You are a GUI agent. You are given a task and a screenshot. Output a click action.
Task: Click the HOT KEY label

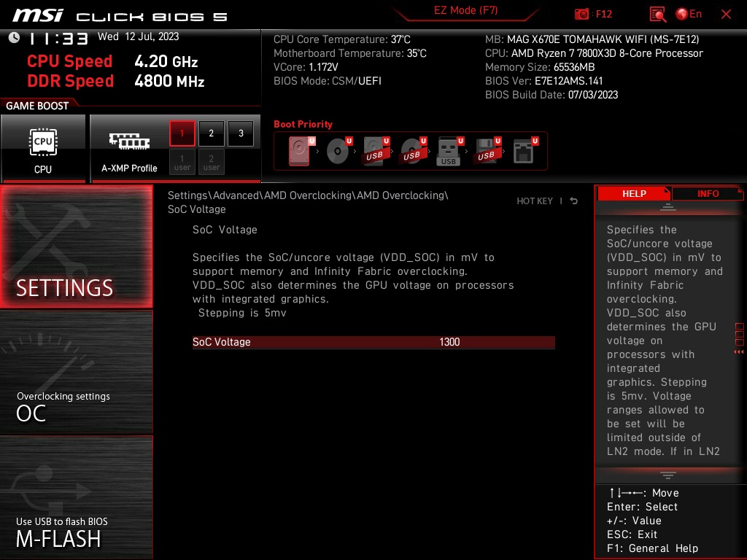535,201
